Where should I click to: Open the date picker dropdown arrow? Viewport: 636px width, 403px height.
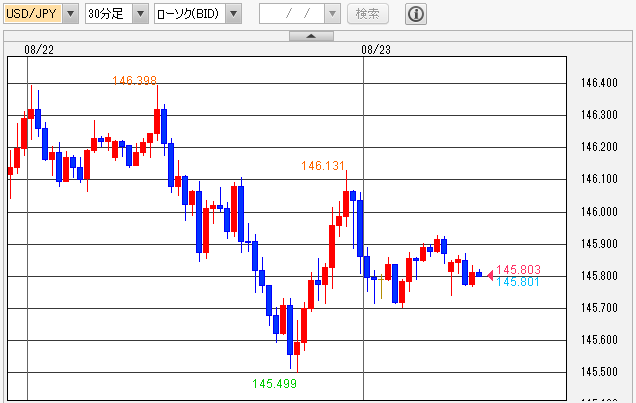(333, 14)
